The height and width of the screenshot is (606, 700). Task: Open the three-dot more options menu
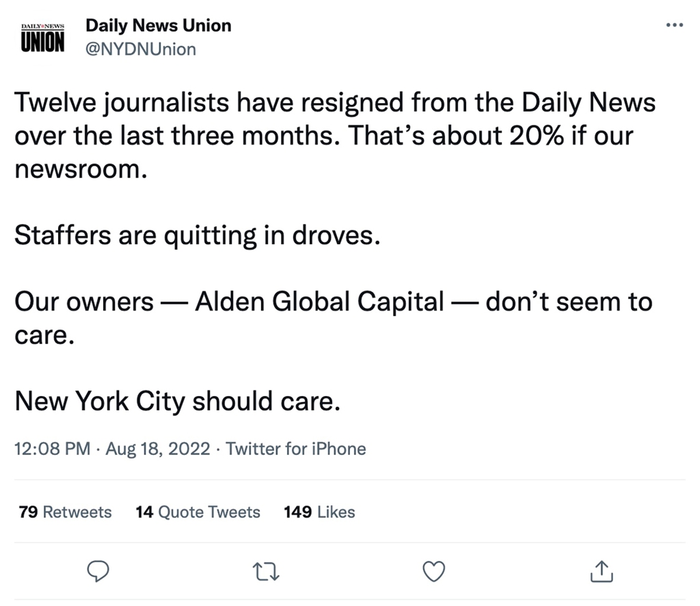[674, 26]
